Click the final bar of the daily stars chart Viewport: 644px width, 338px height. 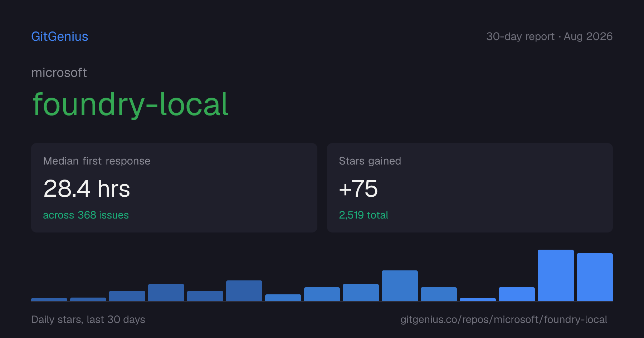click(595, 277)
